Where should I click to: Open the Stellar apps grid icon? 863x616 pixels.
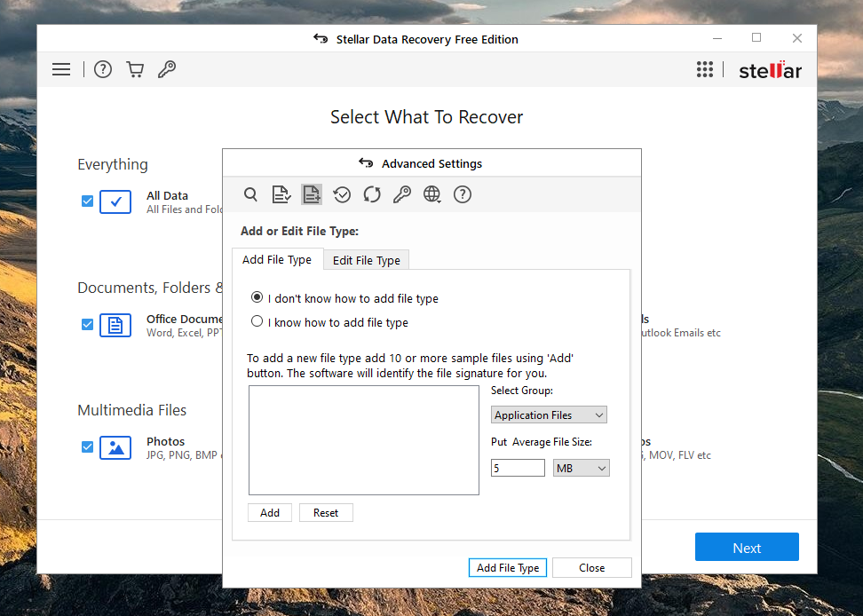(705, 70)
